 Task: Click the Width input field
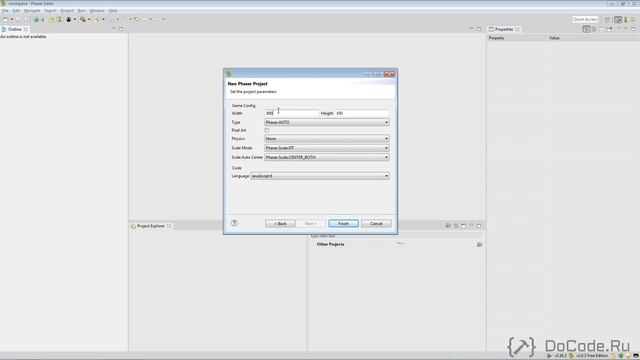tap(291, 113)
